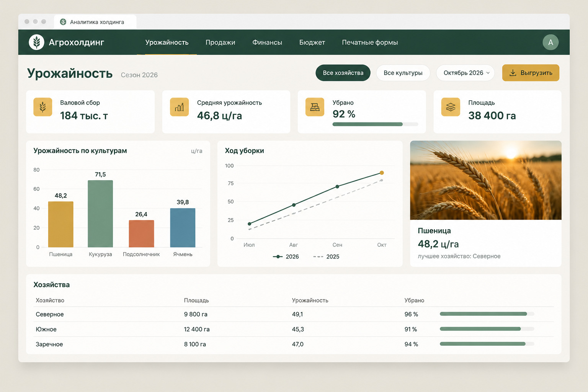Click the Площадь layers icon
The height and width of the screenshot is (392, 588).
[x=451, y=107]
